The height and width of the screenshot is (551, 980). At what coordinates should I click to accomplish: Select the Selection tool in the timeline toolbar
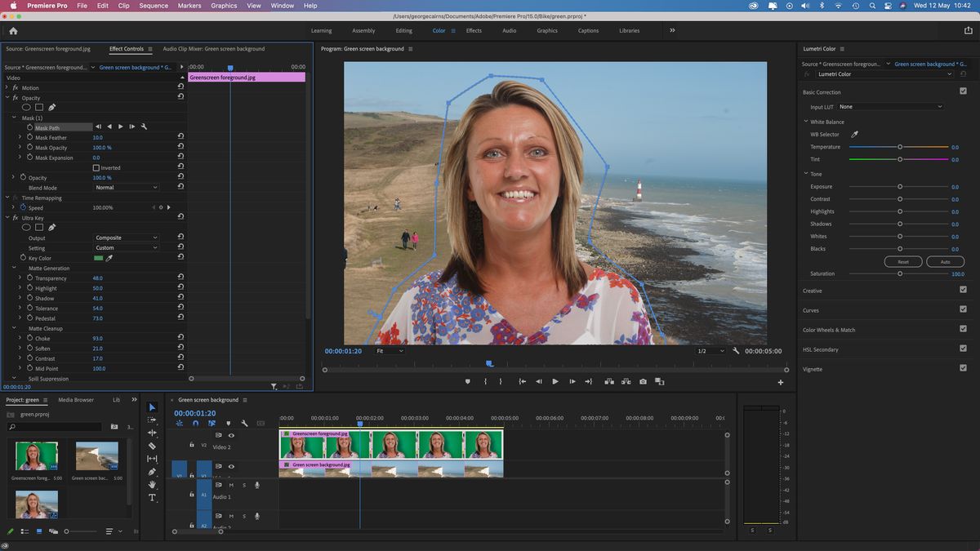[151, 407]
